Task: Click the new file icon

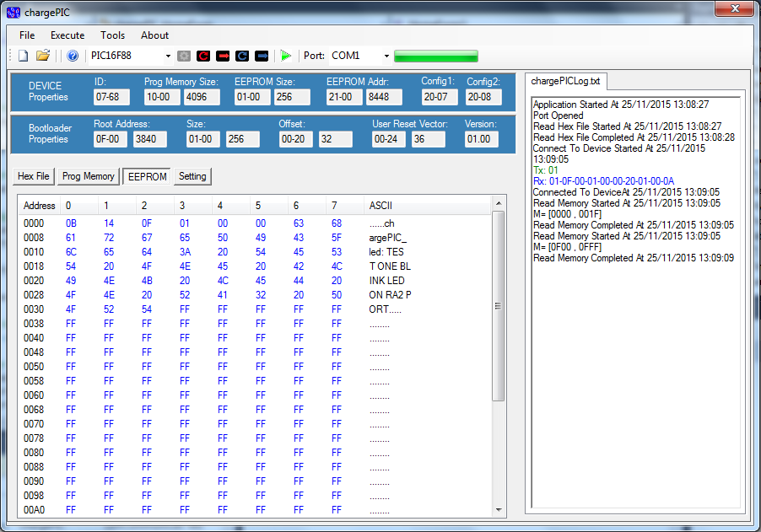Action: click(24, 56)
